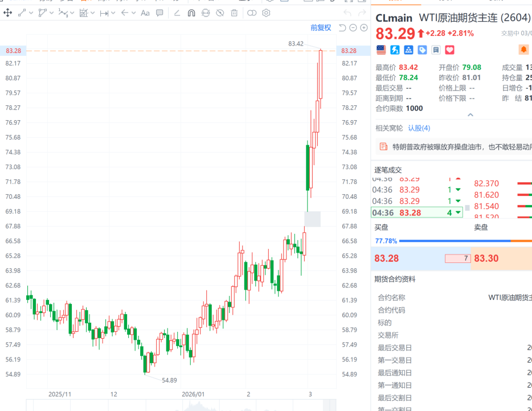The image size is (532, 411).
Task: Choose the text annotation 'Aa' tool
Action: (x=145, y=13)
